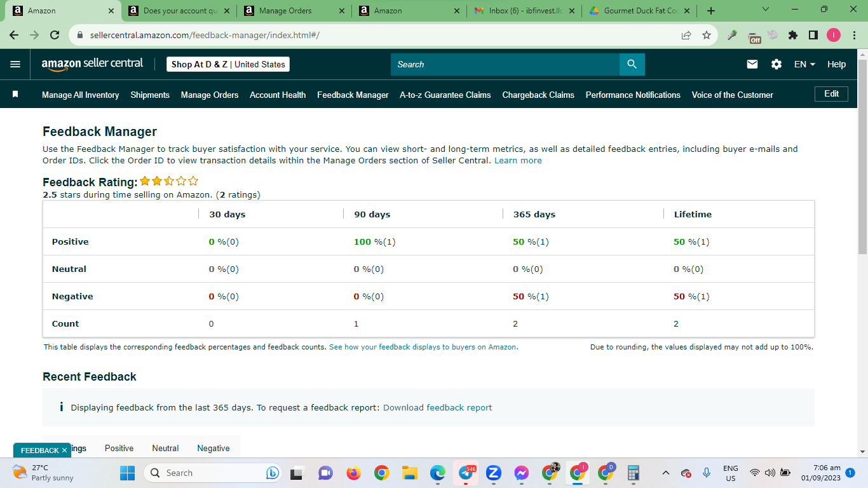Click the Amazon Seller Central logo
The width and height of the screenshot is (868, 488).
click(92, 64)
